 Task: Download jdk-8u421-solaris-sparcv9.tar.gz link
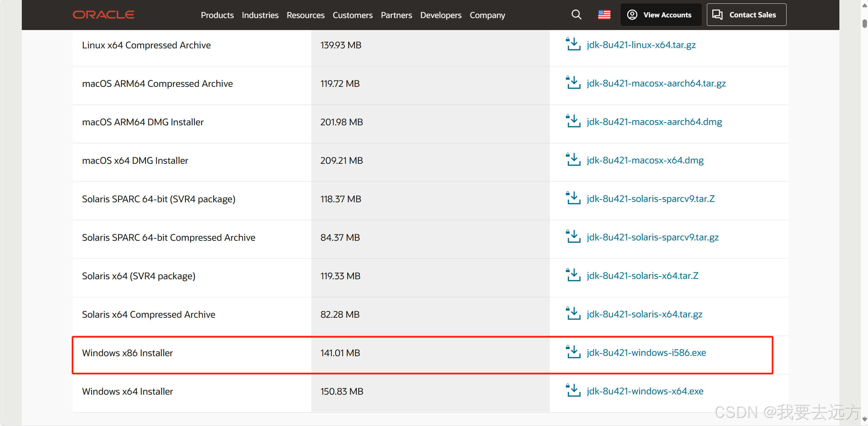tap(652, 237)
